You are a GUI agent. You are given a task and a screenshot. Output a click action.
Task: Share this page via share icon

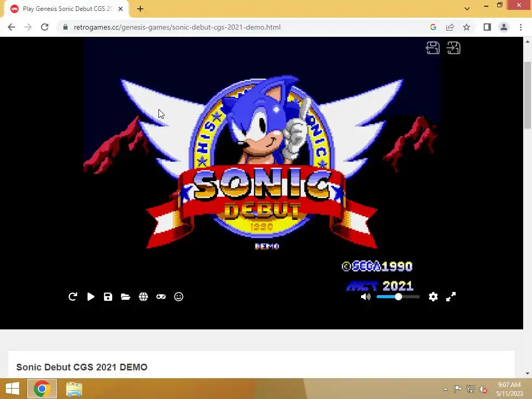(x=450, y=27)
